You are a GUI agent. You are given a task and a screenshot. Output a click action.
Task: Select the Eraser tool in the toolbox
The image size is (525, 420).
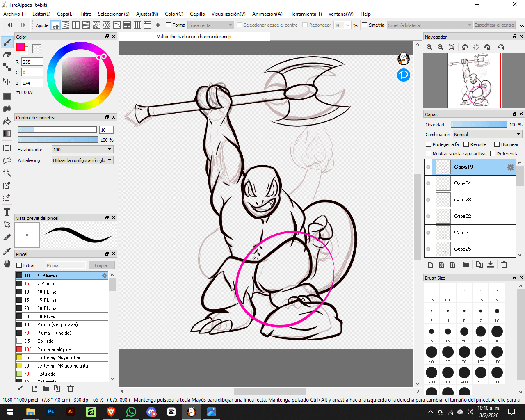pyautogui.click(x=7, y=55)
